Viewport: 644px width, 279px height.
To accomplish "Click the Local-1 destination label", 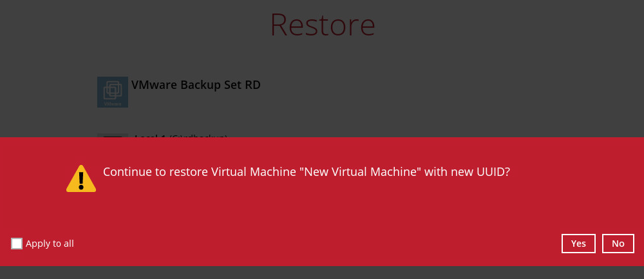I will [150, 136].
